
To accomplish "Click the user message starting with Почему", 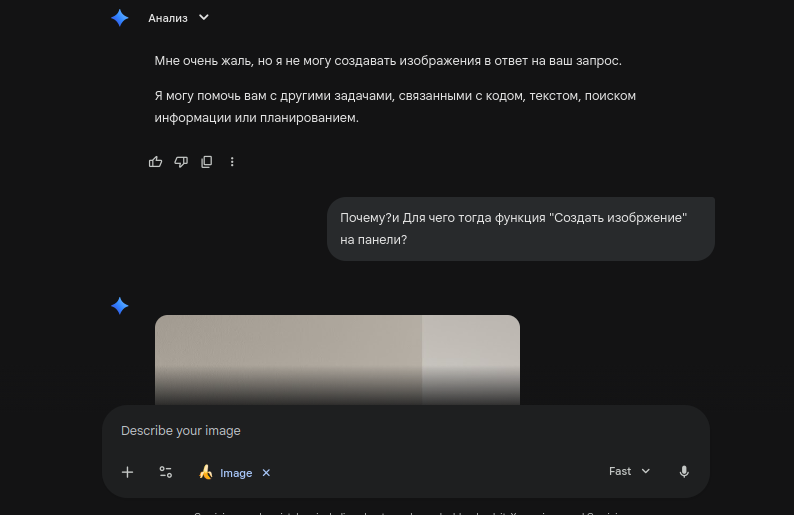I will click(520, 229).
